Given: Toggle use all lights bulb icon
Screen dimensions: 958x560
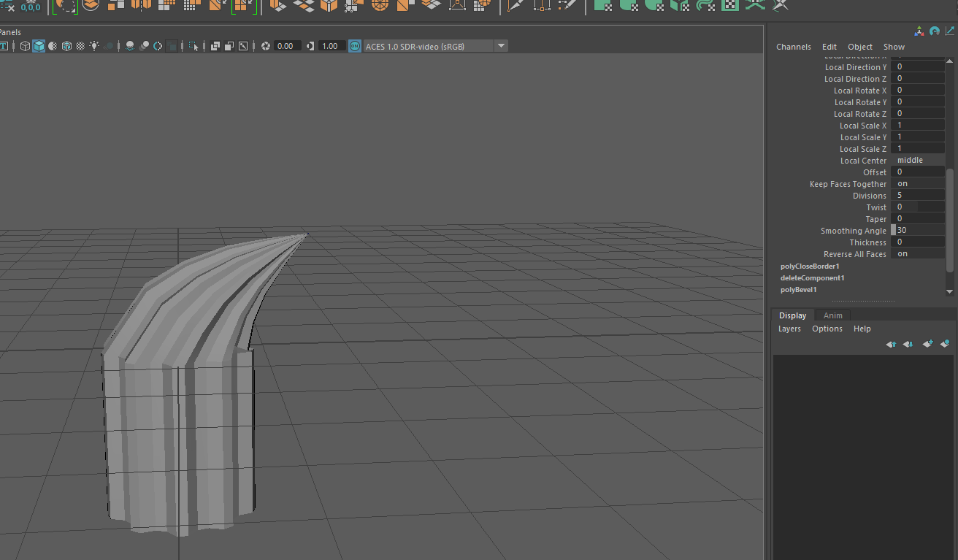Looking at the screenshot, I should tap(94, 46).
